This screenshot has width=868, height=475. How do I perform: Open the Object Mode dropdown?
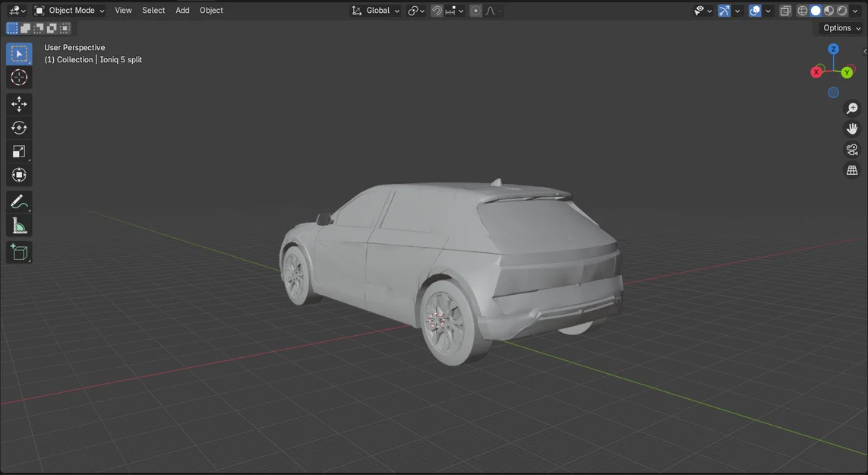[x=68, y=10]
